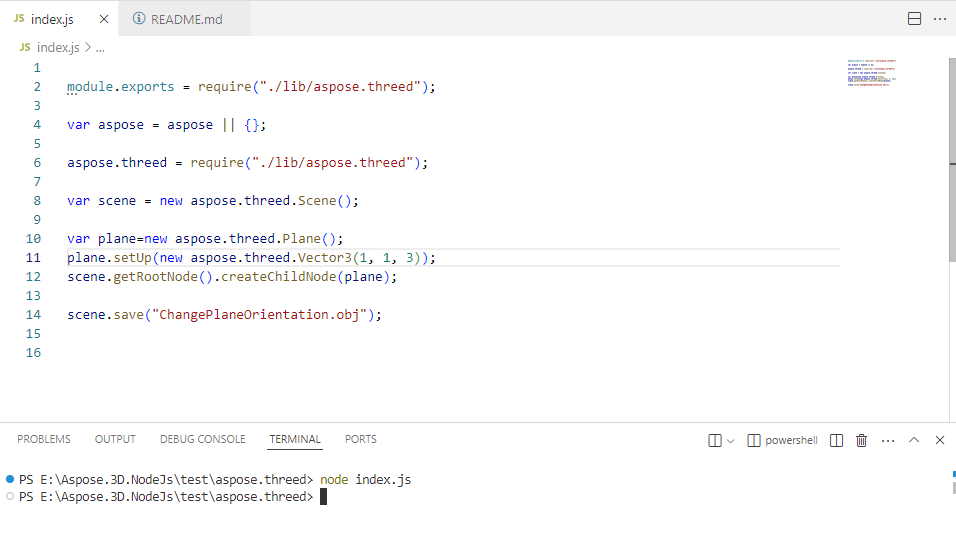Viewport: 956px width, 558px height.
Task: Open editor More Actions ellipsis menu
Action: click(939, 19)
